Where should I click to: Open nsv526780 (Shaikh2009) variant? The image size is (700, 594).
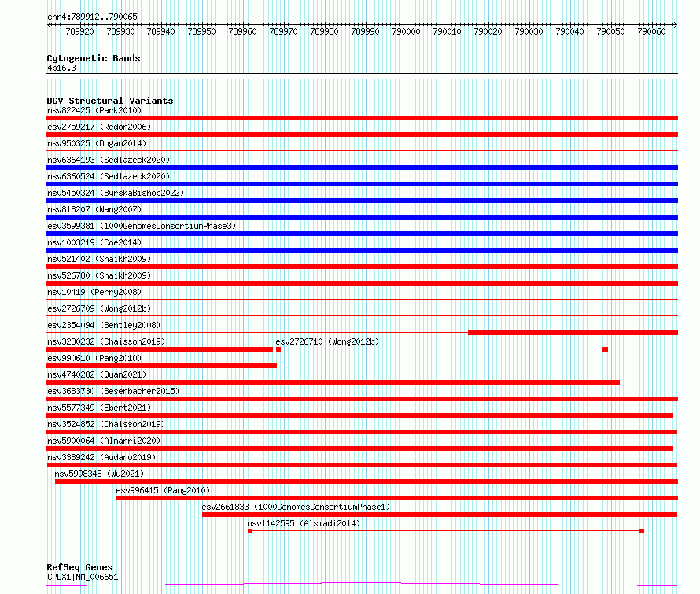pos(99,275)
